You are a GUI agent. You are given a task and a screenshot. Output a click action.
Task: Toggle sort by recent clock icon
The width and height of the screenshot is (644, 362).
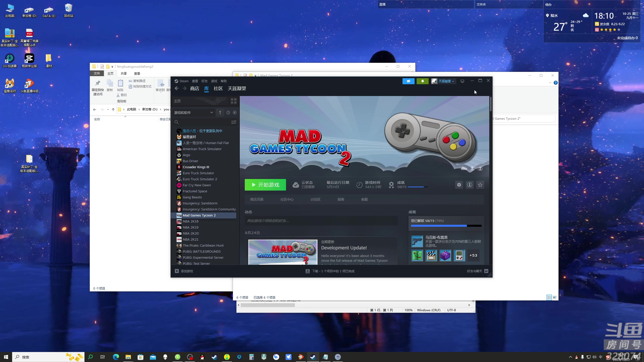228,113
